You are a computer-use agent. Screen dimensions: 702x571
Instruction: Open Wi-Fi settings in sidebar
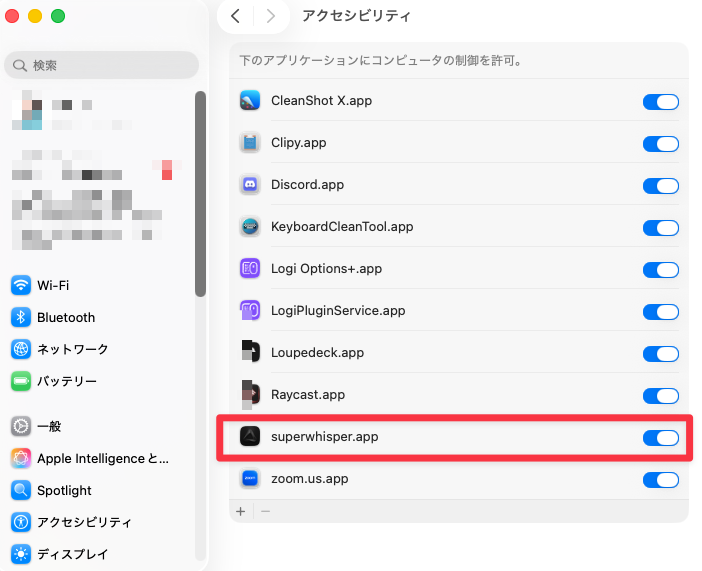[x=53, y=285]
